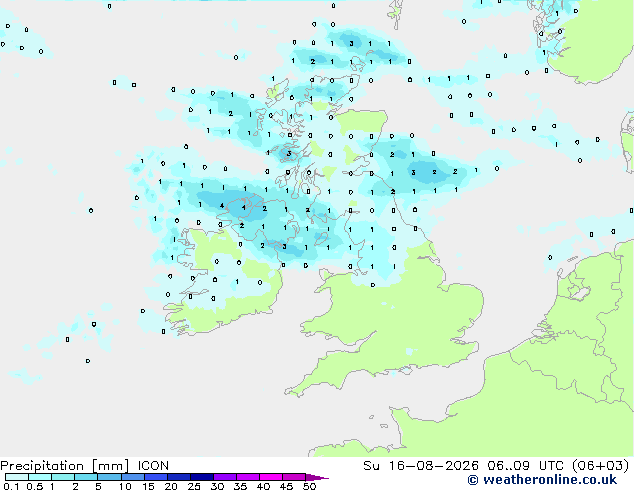Click the '50' legend scale label
Viewport: 634px width, 490px height.
click(x=309, y=486)
